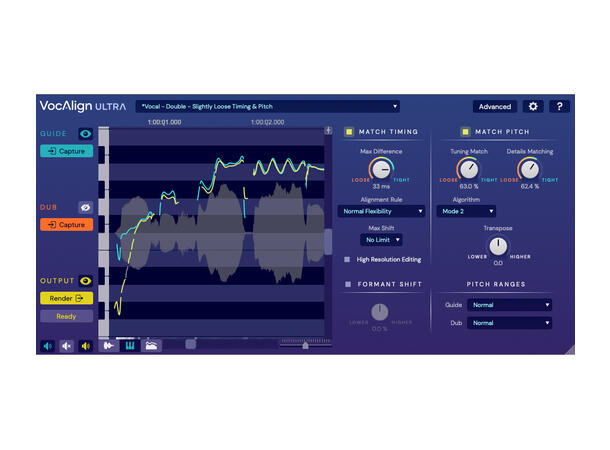Image resolution: width=610 pixels, height=450 pixels.
Task: Open the Guide pitch range dropdown
Action: (509, 305)
